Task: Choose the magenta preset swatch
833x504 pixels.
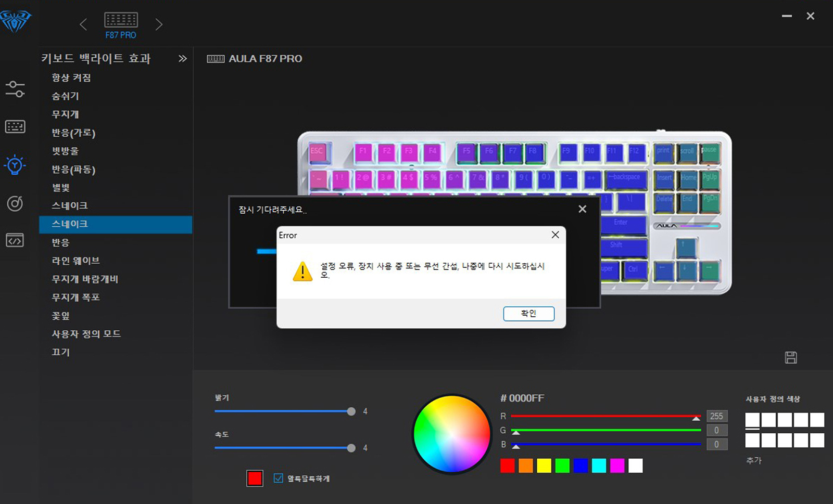Action: coord(617,466)
